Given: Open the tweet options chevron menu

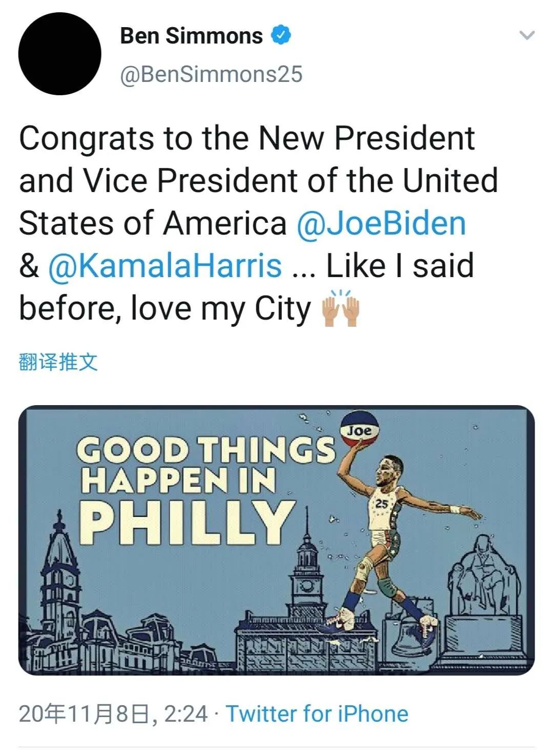Looking at the screenshot, I should (526, 35).
